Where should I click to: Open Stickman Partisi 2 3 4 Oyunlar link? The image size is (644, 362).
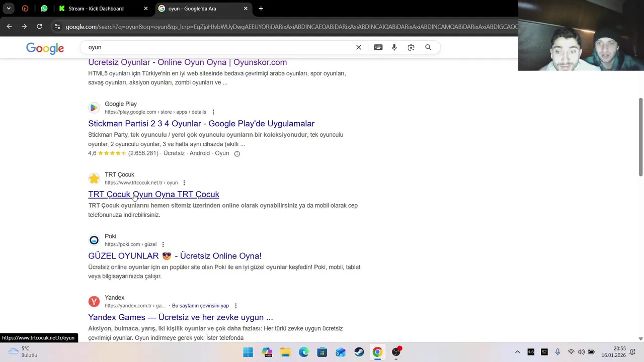pyautogui.click(x=201, y=124)
